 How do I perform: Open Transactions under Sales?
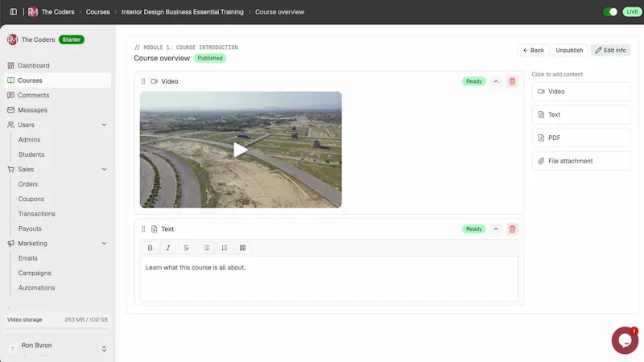tap(36, 213)
